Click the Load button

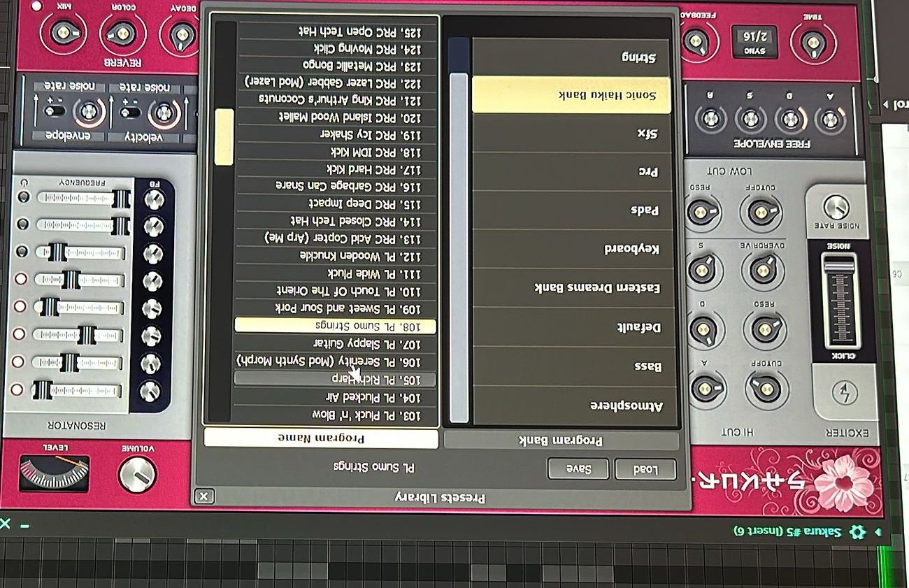645,469
